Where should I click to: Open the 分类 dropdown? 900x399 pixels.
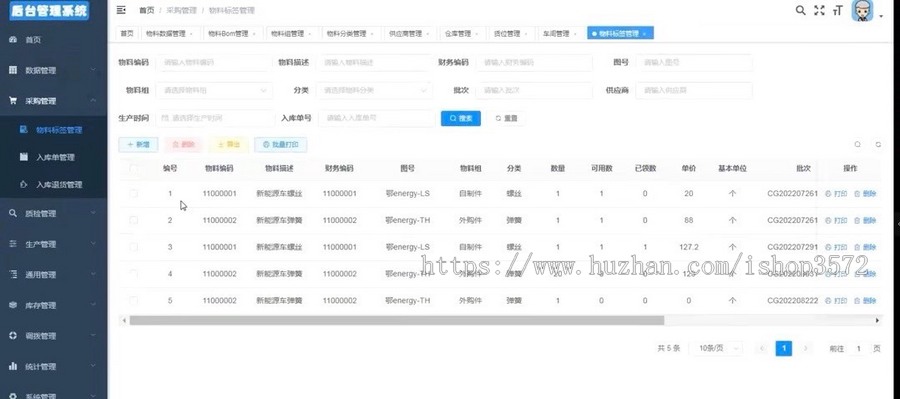coord(374,90)
